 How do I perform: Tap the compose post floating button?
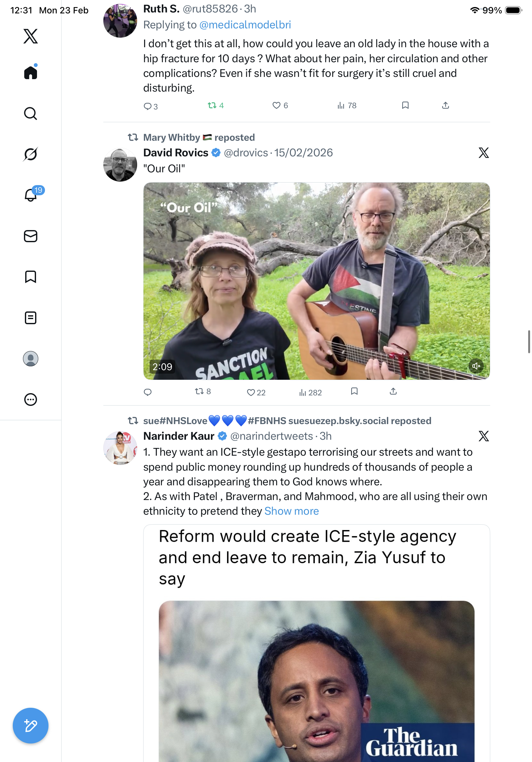(31, 726)
